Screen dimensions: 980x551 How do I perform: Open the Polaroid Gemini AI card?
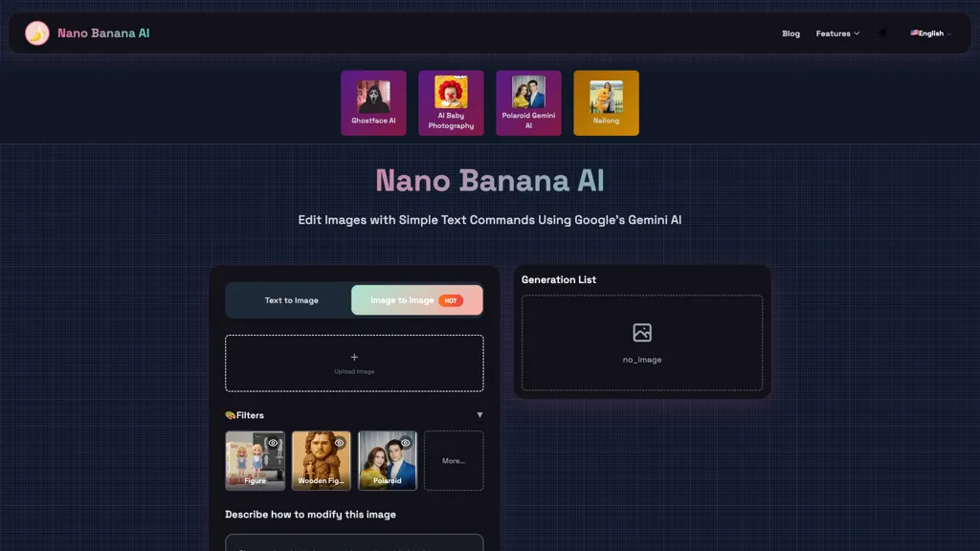tap(528, 103)
